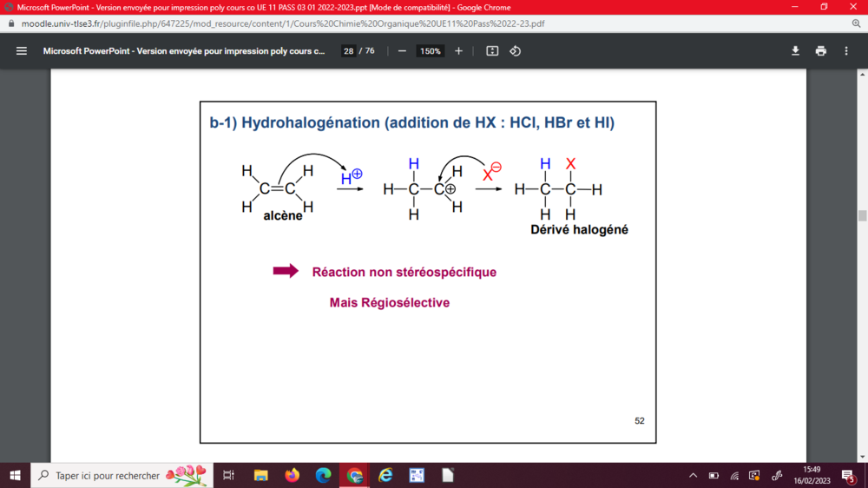Open Task View in the taskbar

click(x=228, y=475)
